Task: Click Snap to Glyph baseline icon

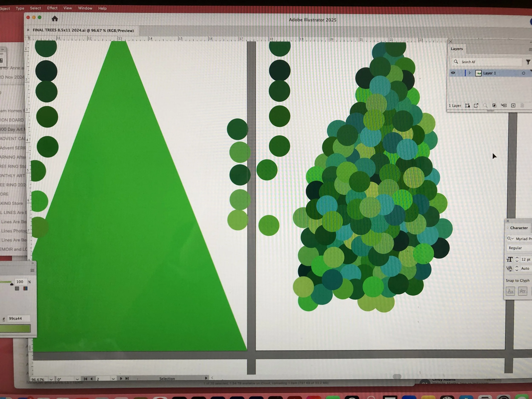Action: click(510, 292)
